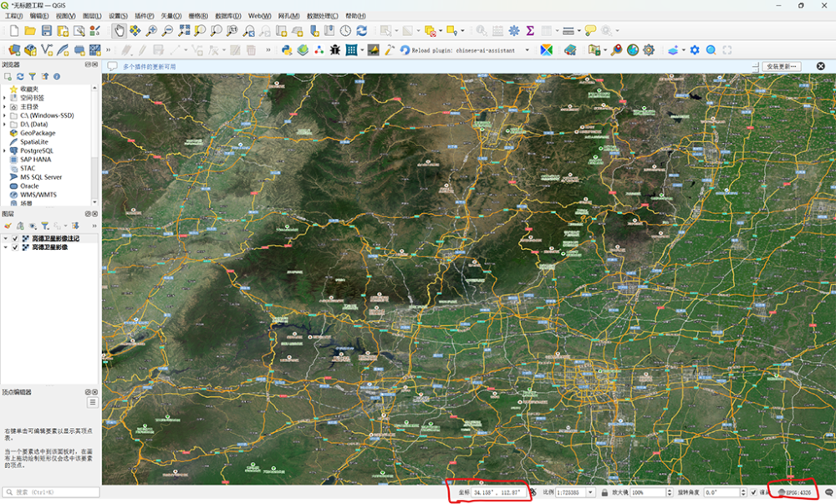Uncheck the 高德卫星影像注记 layer checkbox
The height and width of the screenshot is (504, 836).
tap(15, 238)
